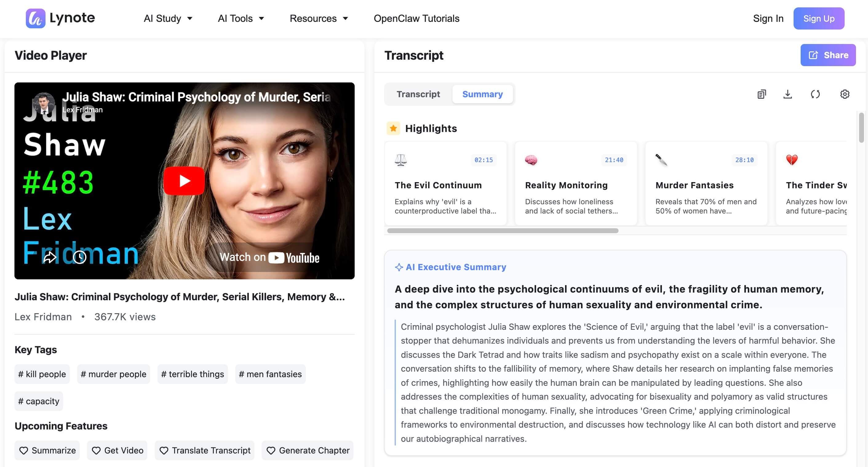This screenshot has width=868, height=467.
Task: Click the Lex Fridman channel name below video
Action: (43, 317)
